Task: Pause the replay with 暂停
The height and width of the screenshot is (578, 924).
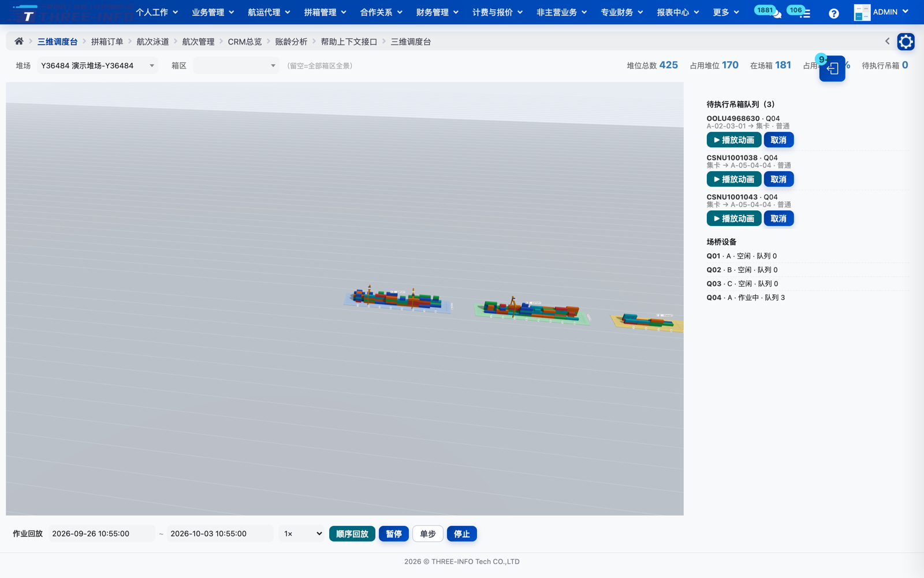Action: pos(394,533)
